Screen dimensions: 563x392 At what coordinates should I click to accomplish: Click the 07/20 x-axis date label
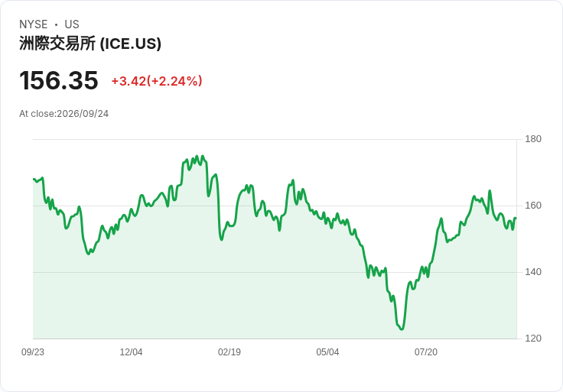pyautogui.click(x=426, y=352)
